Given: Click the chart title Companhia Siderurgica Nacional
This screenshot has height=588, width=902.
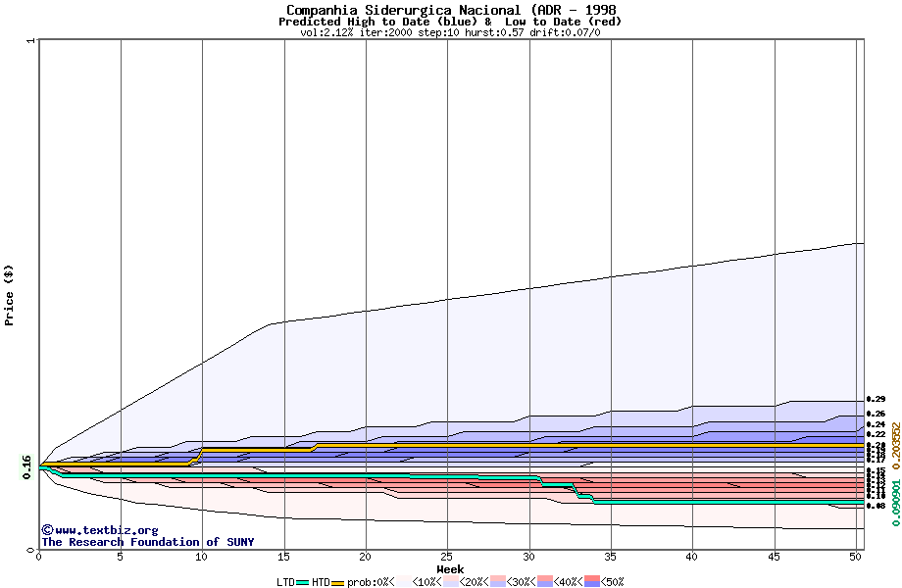Looking at the screenshot, I should pyautogui.click(x=451, y=10).
